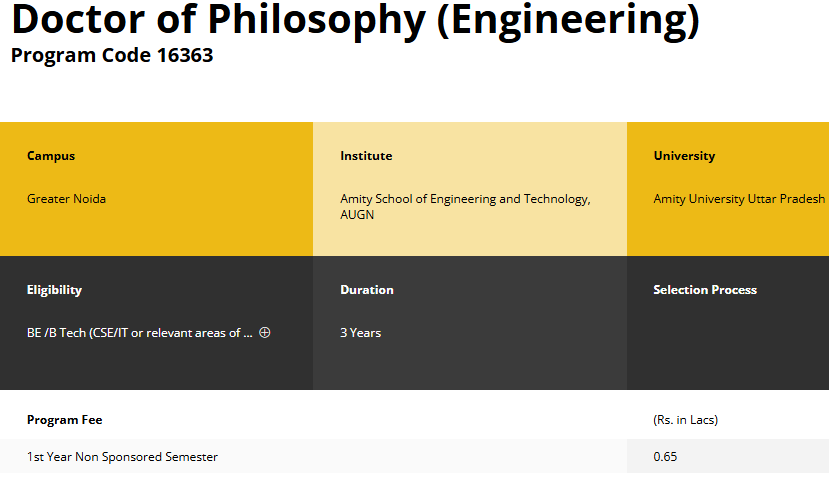
Task: Click the Selection Process label
Action: (705, 290)
